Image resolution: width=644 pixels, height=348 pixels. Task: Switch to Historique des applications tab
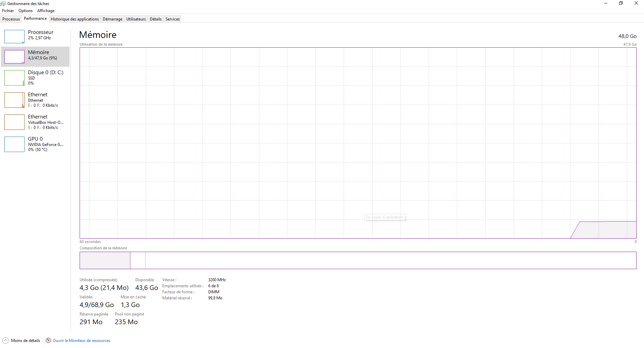[x=75, y=19]
